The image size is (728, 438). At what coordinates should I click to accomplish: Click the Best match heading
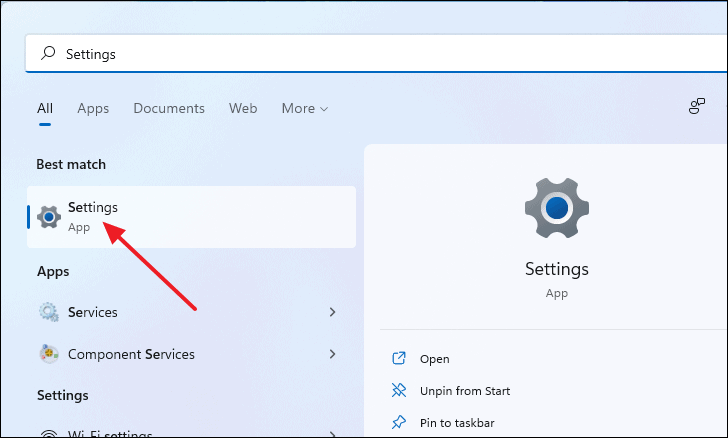click(71, 164)
